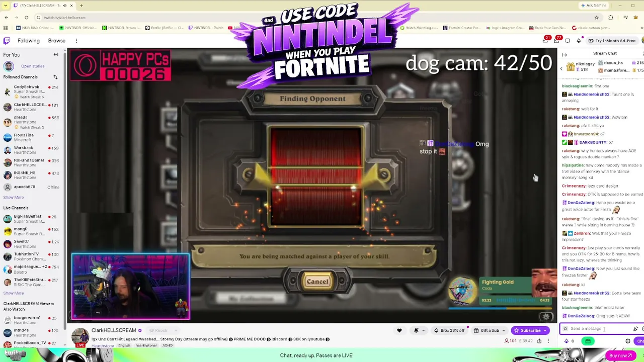The image size is (644, 362).
Task: Open the tab search dropdown
Action: (7, 6)
